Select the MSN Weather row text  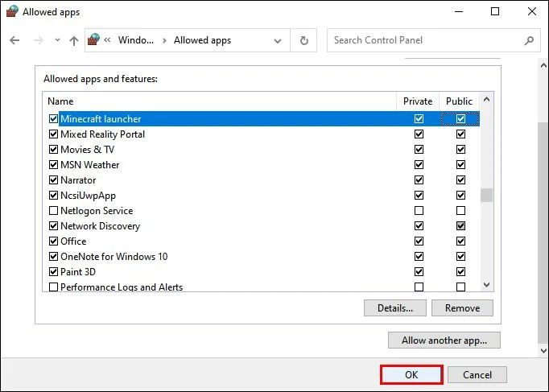[x=89, y=164]
